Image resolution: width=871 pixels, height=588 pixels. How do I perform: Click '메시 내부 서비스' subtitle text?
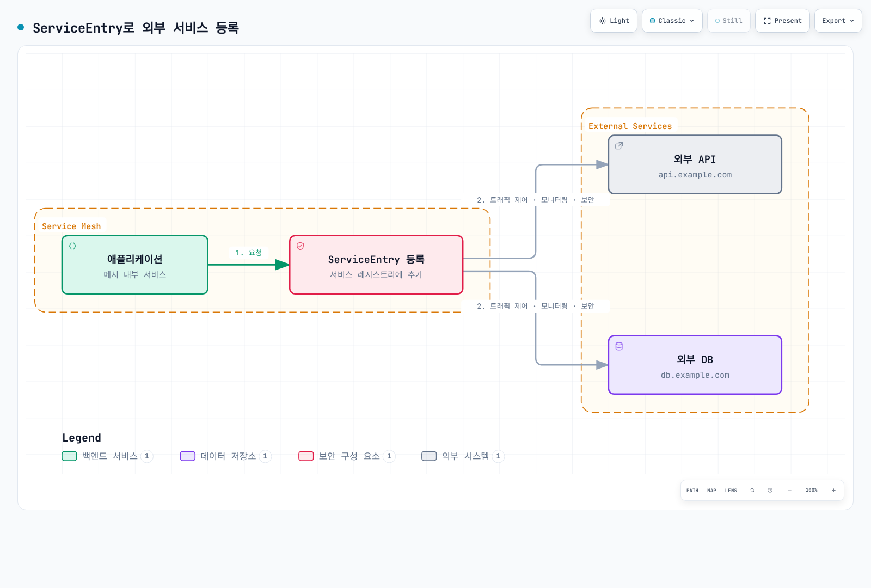click(135, 274)
